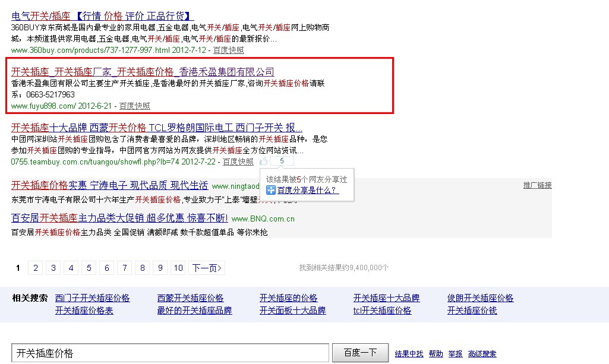Go to results page 10
Viewport: 609px width, 364px height.
pyautogui.click(x=178, y=268)
